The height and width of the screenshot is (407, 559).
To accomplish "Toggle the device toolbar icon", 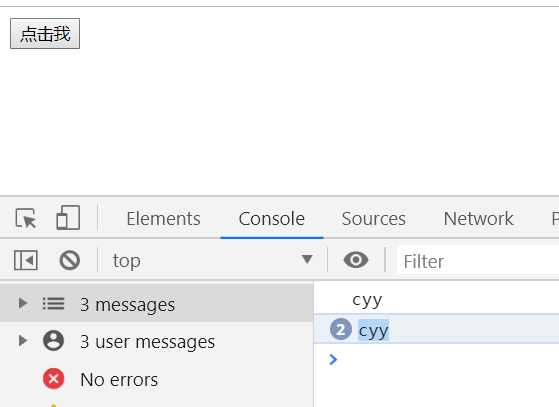I will click(68, 217).
